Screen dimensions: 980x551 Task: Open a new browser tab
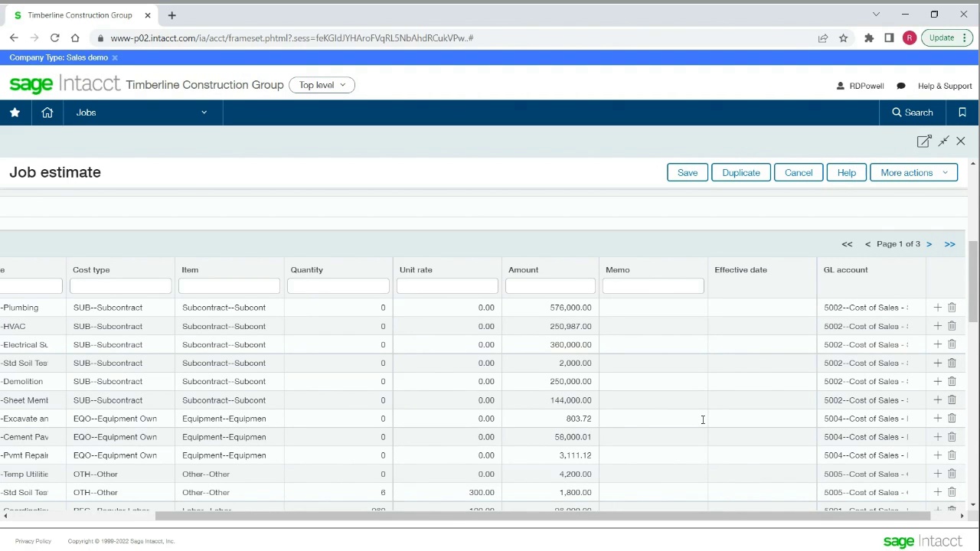coord(171,15)
